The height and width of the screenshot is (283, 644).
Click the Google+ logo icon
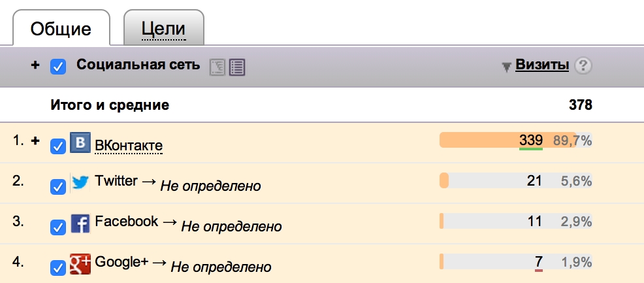click(x=80, y=264)
